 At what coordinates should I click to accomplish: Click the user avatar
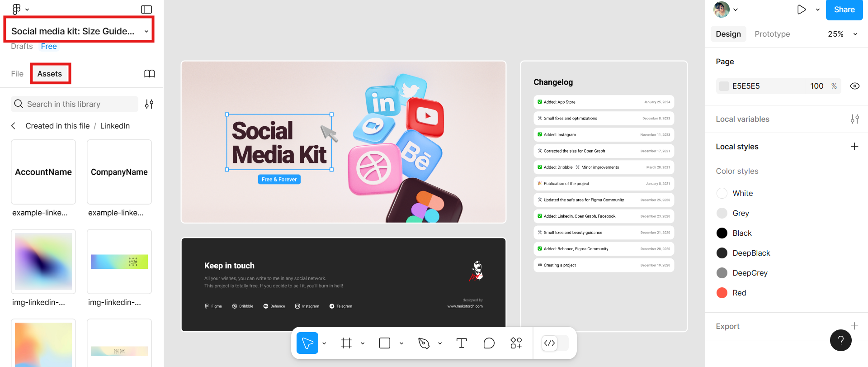coord(722,10)
